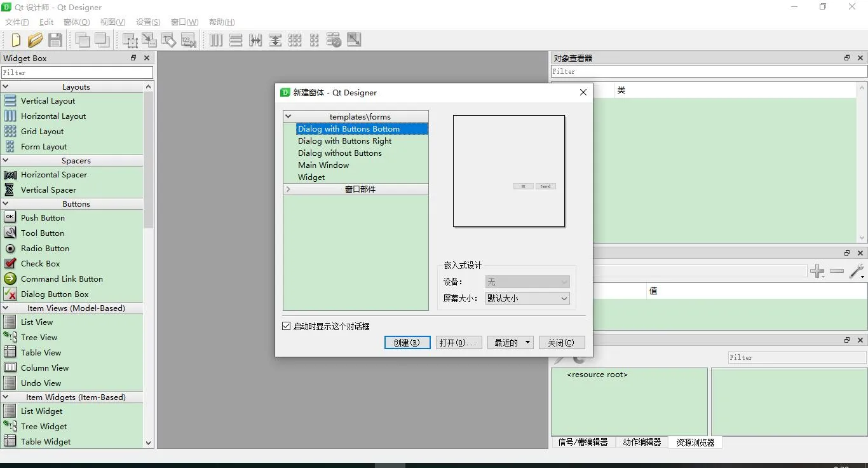
Task: Click Widget Box scrollbar down arrow
Action: point(149,443)
